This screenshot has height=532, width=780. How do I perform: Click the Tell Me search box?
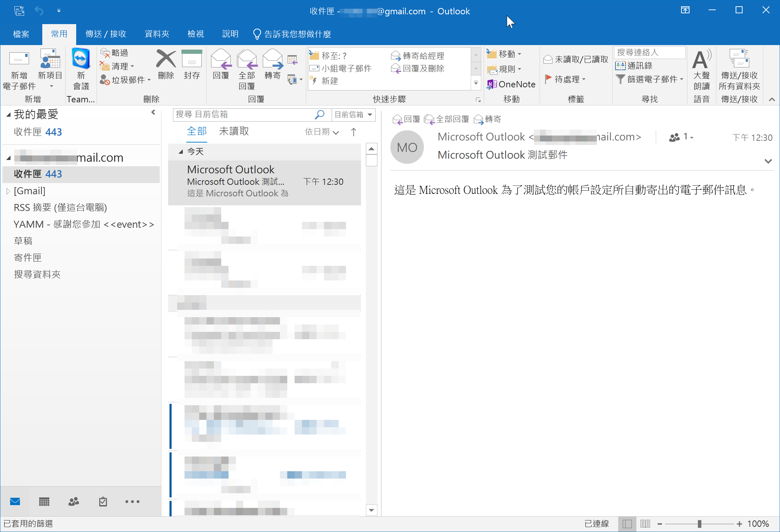click(292, 34)
